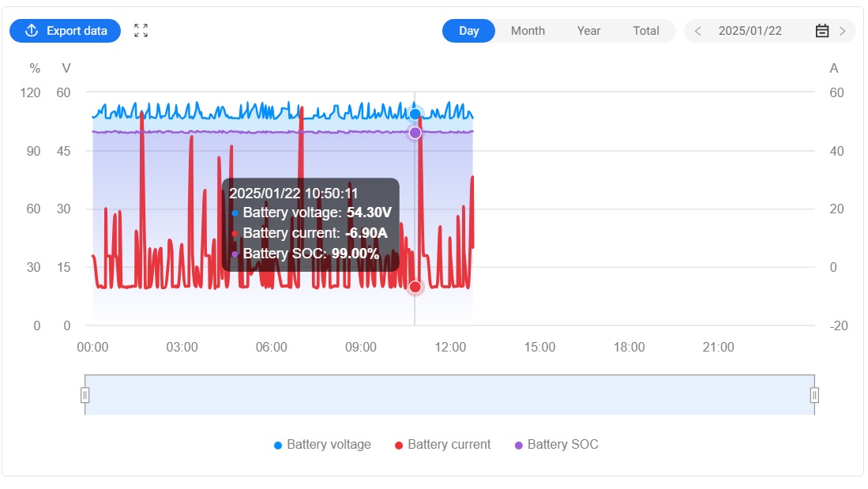Click the 12:00 x-axis label

coord(450,348)
